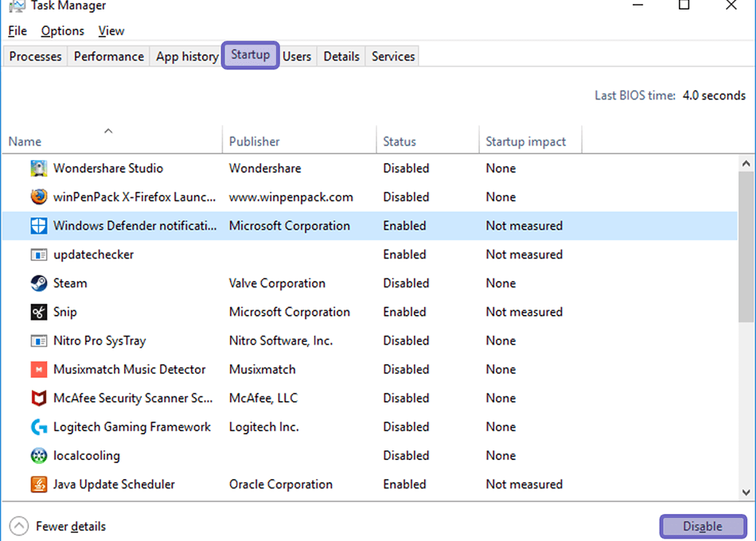This screenshot has width=756, height=541.
Task: Select the Wondershare Studio row name
Action: pyautogui.click(x=108, y=169)
